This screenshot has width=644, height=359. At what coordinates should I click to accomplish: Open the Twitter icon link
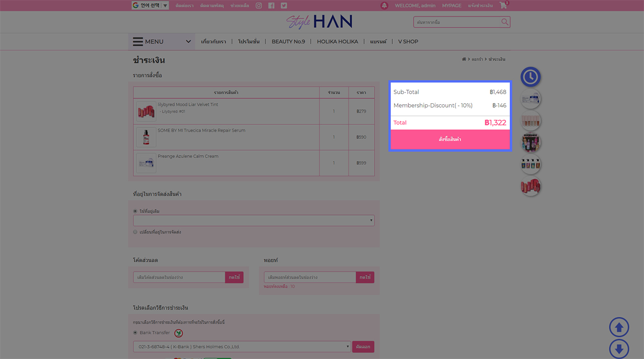(284, 6)
